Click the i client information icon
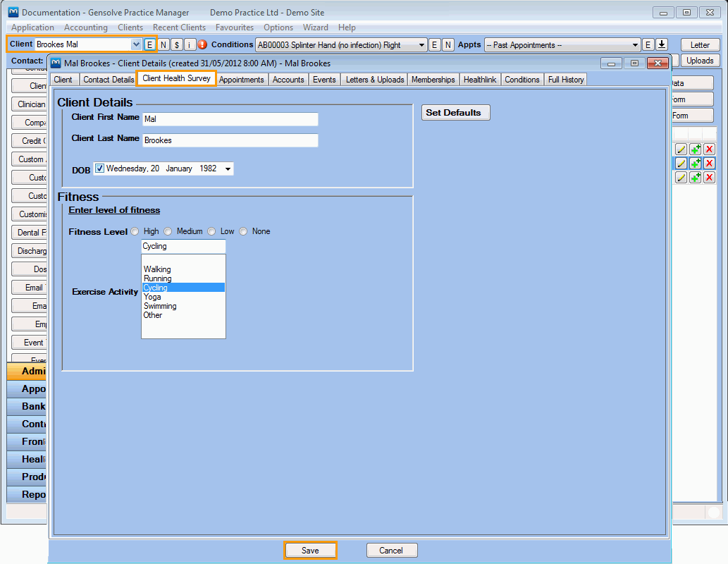728x564 pixels. point(189,44)
